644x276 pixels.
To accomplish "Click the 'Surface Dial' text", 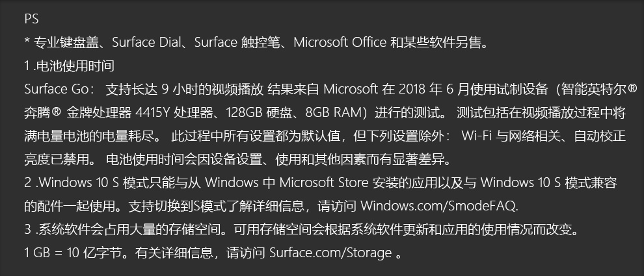I will [146, 42].
